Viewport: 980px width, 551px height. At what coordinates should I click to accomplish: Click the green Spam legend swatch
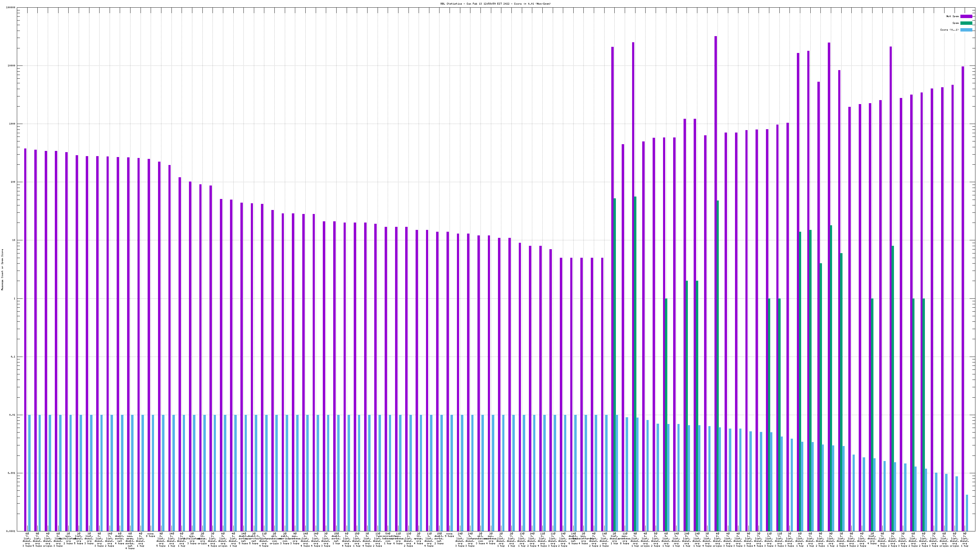[x=966, y=23]
